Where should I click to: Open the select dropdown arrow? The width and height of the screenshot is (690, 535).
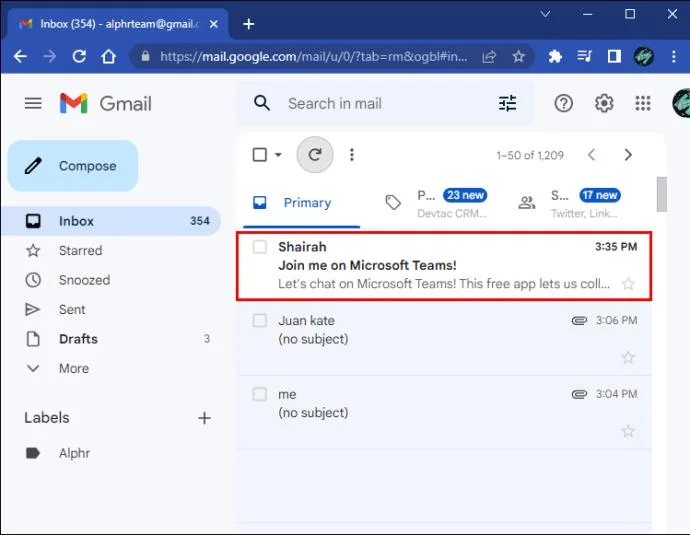(x=278, y=155)
